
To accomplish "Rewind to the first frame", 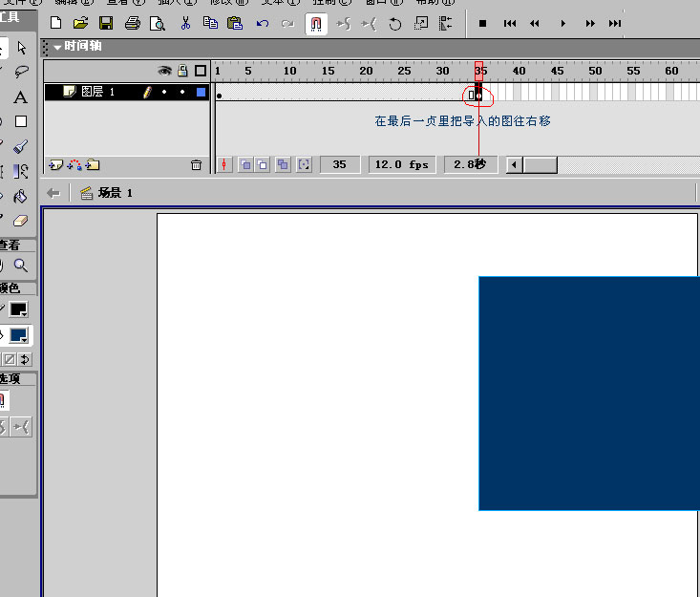I will (x=509, y=23).
